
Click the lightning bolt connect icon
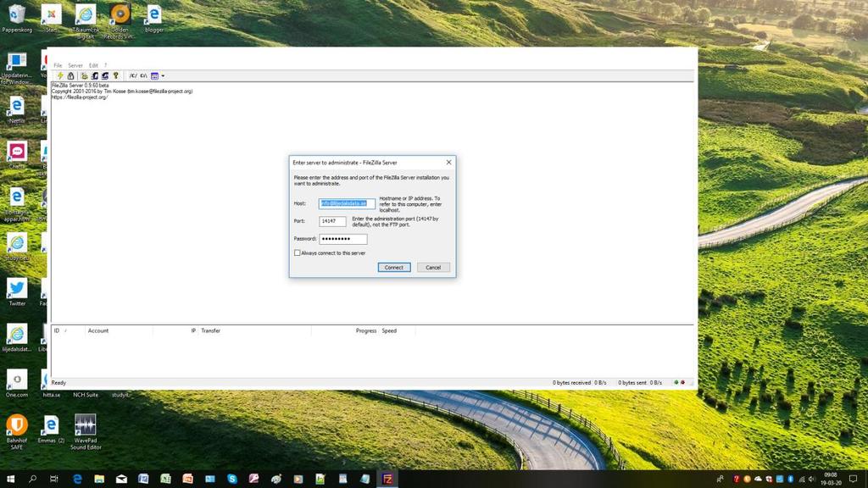pyautogui.click(x=60, y=75)
